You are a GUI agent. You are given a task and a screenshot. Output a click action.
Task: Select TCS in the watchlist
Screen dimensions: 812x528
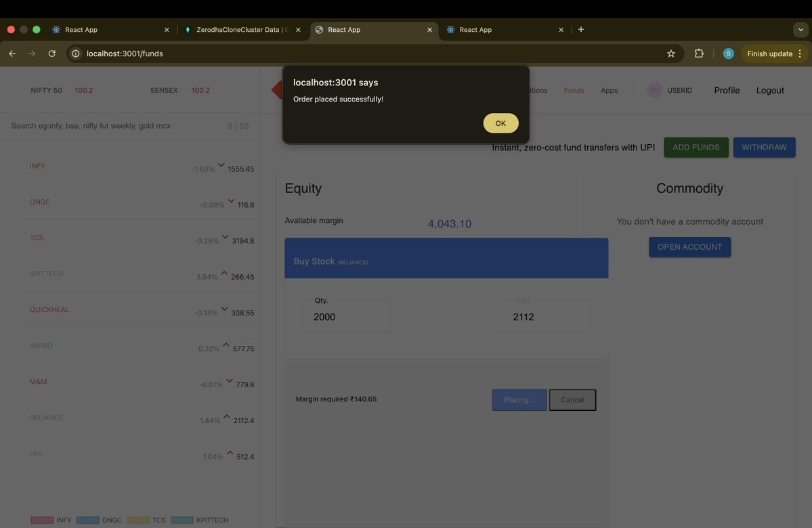(x=37, y=238)
